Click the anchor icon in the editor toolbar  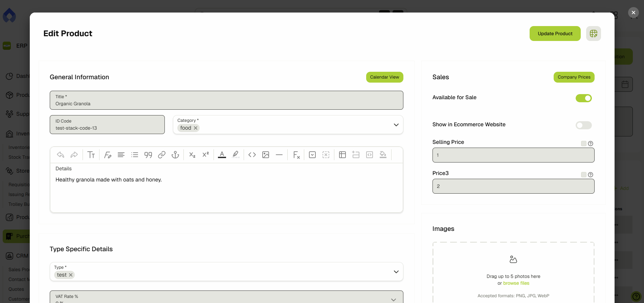[x=175, y=155]
